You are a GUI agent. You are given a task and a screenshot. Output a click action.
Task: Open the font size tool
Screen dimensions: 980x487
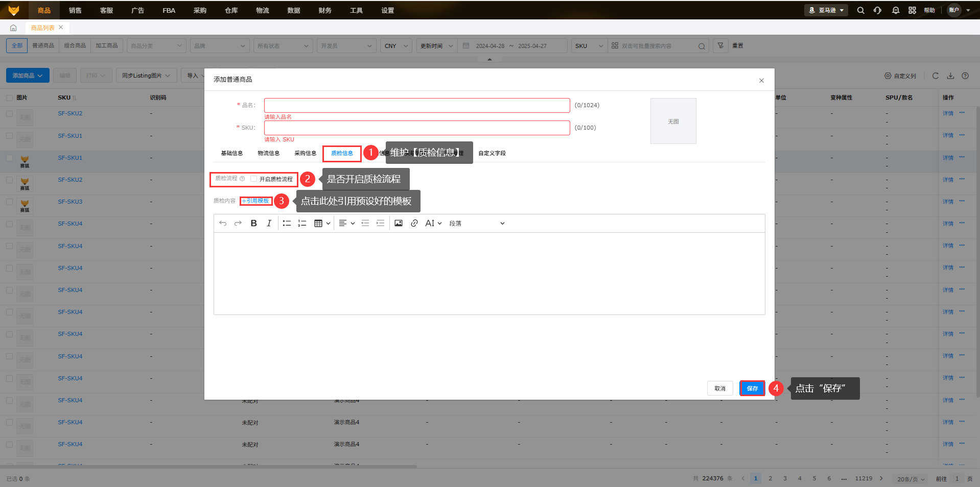point(433,224)
